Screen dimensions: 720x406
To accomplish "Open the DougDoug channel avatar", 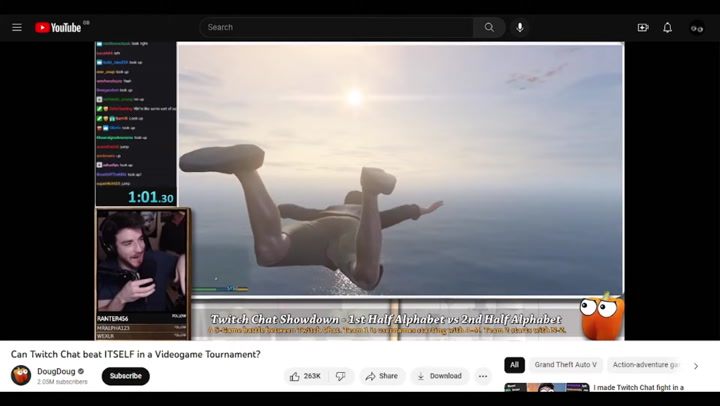I will (21, 375).
